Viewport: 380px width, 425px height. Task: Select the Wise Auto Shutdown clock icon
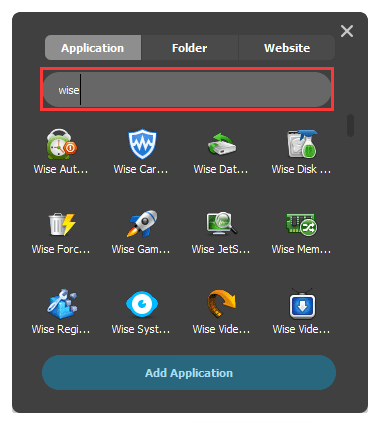click(x=62, y=144)
